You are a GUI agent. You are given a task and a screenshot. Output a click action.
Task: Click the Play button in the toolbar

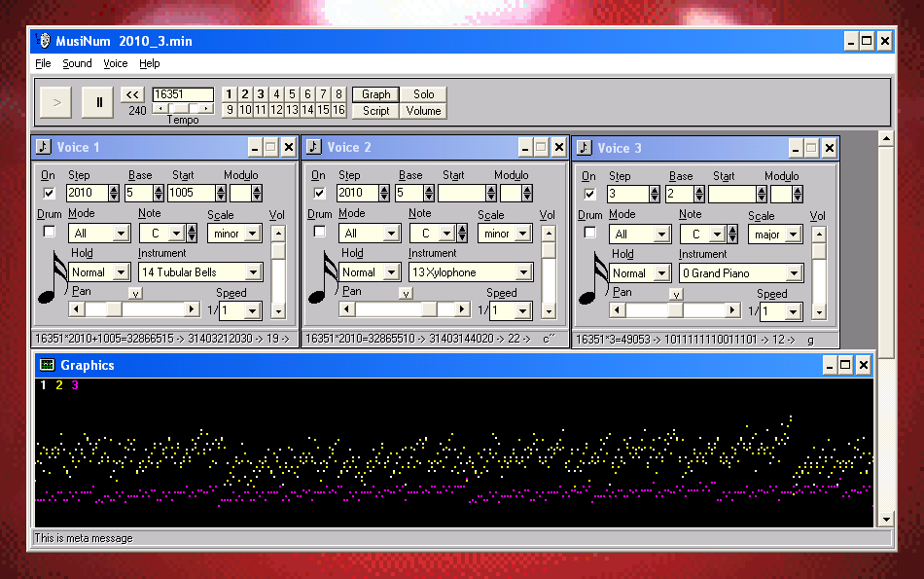[x=56, y=101]
